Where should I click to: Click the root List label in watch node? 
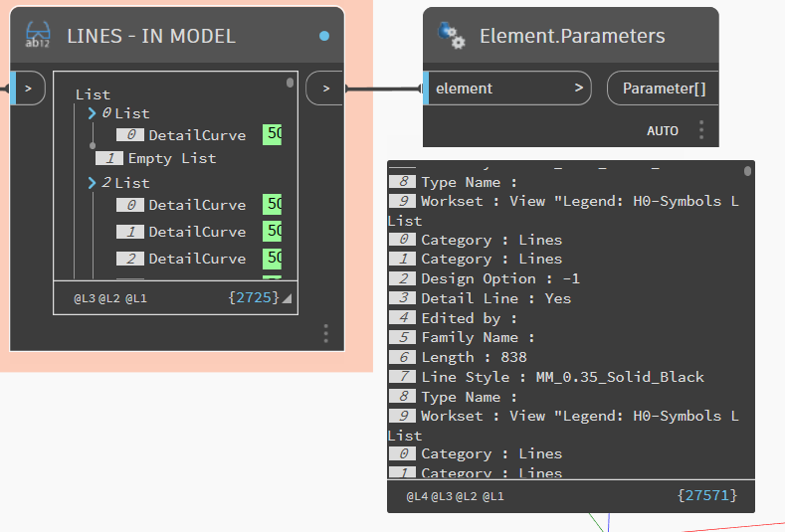point(93,94)
